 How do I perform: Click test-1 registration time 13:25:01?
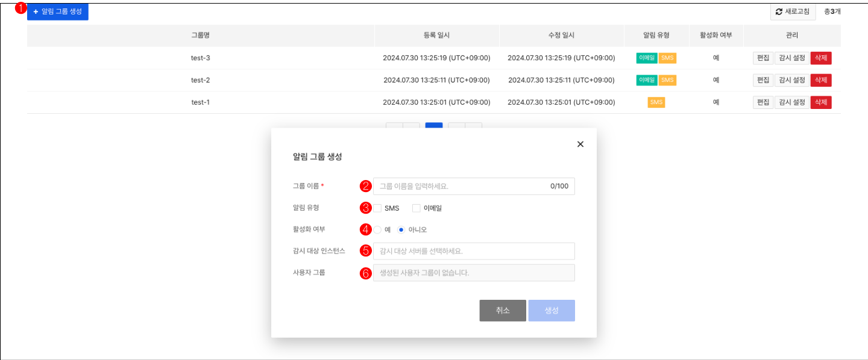(x=436, y=102)
